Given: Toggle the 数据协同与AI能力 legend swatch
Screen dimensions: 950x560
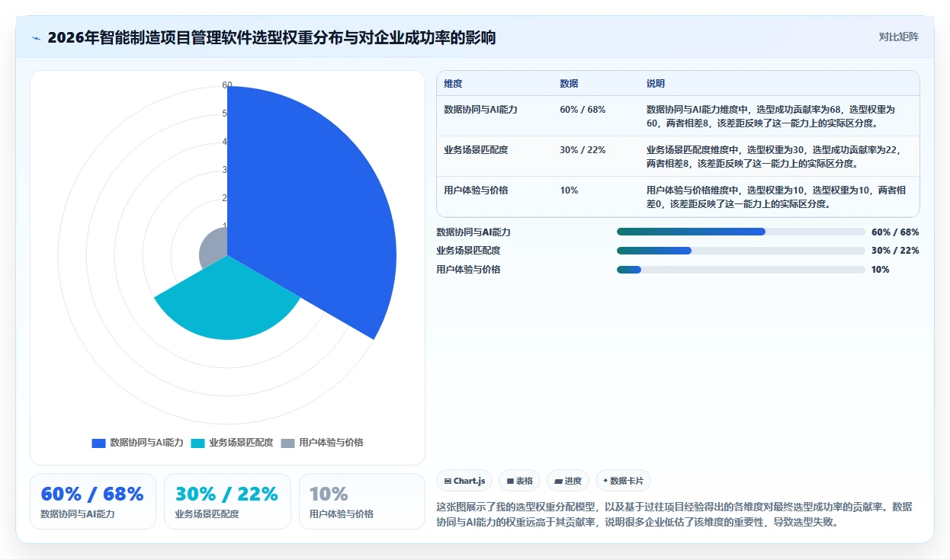Looking at the screenshot, I should point(98,443).
